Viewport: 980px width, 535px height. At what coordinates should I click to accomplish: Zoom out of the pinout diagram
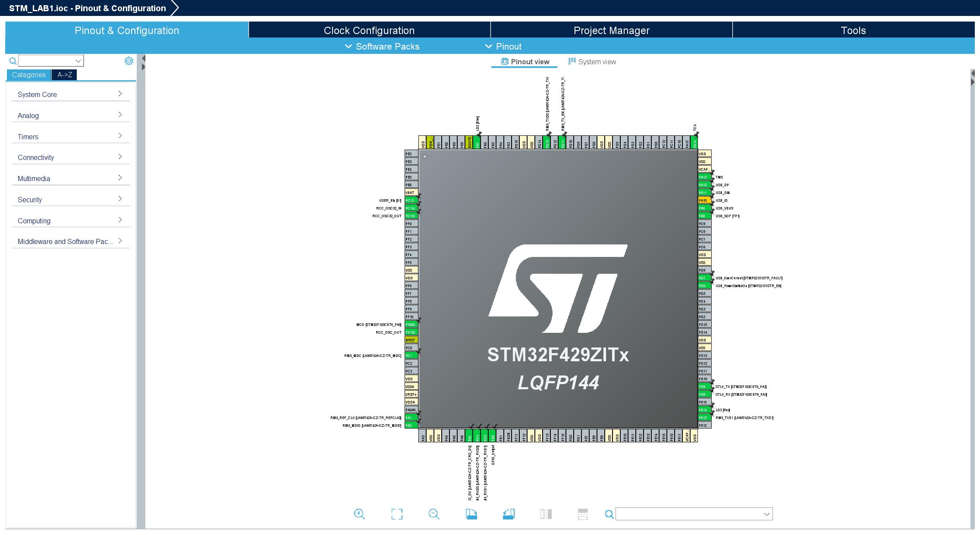[x=434, y=514]
